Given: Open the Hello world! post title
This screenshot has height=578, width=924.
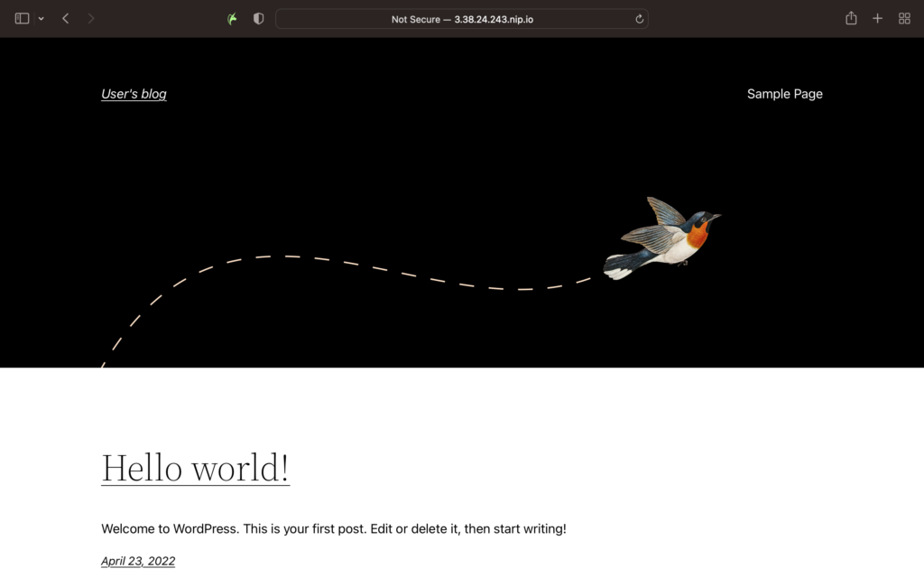Looking at the screenshot, I should (x=195, y=469).
